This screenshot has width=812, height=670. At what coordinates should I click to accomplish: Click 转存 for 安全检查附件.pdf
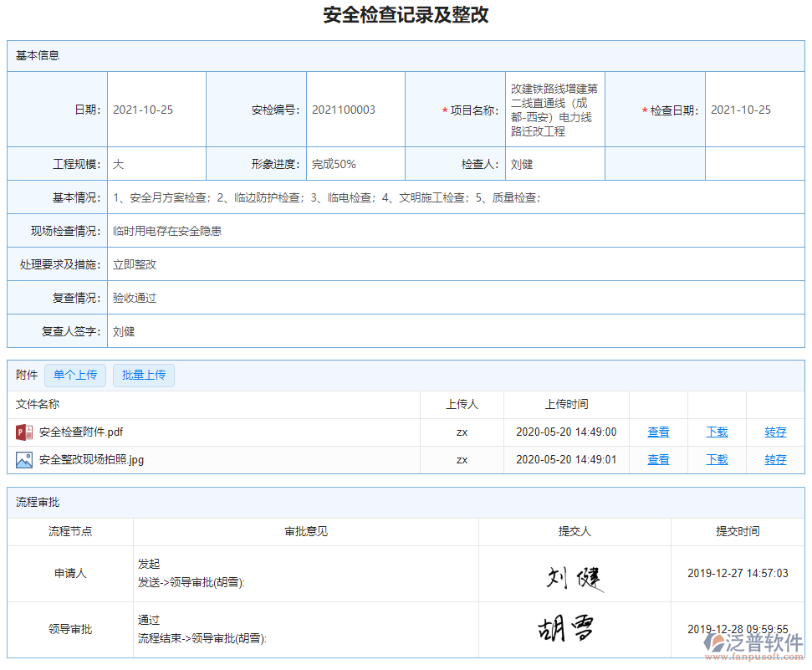(x=774, y=432)
